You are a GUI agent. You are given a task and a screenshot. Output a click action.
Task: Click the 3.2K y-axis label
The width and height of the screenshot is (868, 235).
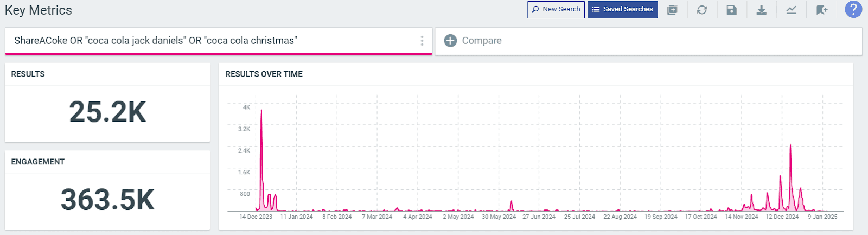(244, 129)
